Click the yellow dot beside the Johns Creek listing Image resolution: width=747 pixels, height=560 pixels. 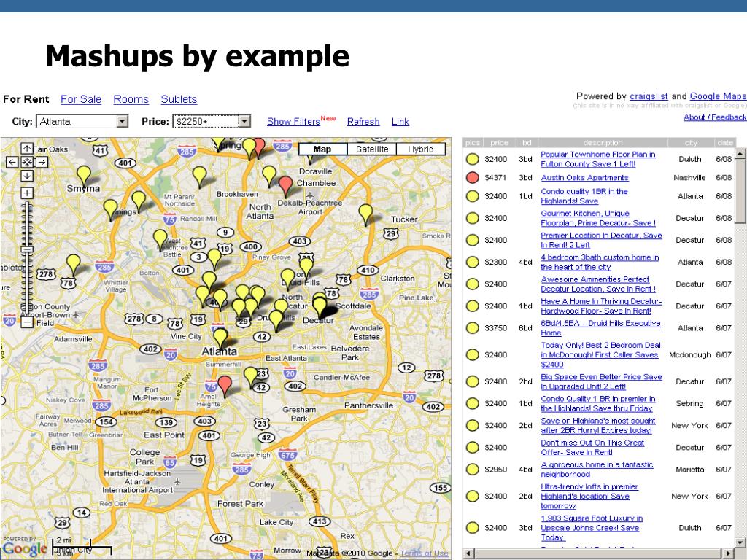(x=472, y=528)
